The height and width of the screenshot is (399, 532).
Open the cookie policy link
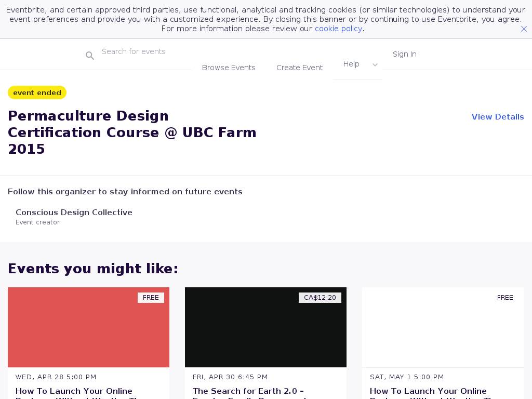(338, 29)
